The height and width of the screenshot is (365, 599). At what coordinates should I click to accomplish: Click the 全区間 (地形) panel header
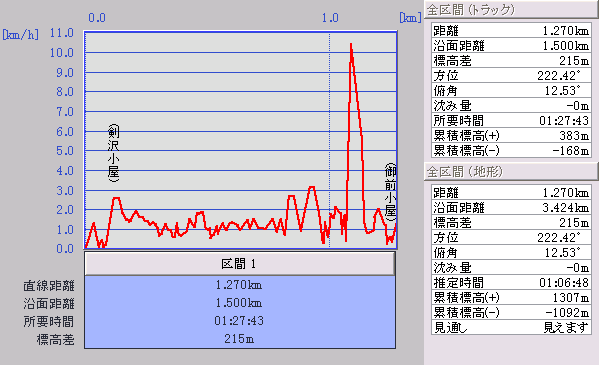pyautogui.click(x=511, y=172)
